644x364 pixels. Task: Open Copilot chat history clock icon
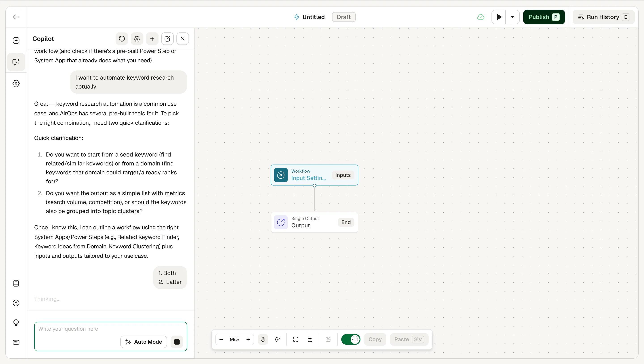[x=122, y=39]
